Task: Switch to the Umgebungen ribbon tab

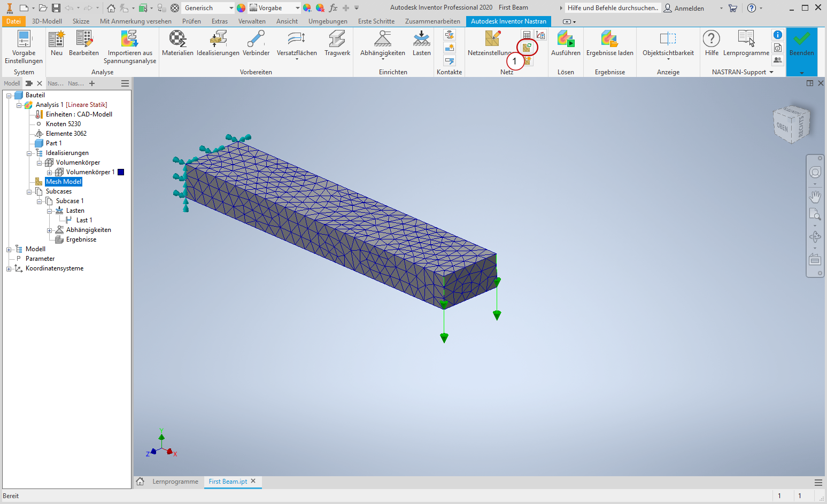Action: [328, 21]
